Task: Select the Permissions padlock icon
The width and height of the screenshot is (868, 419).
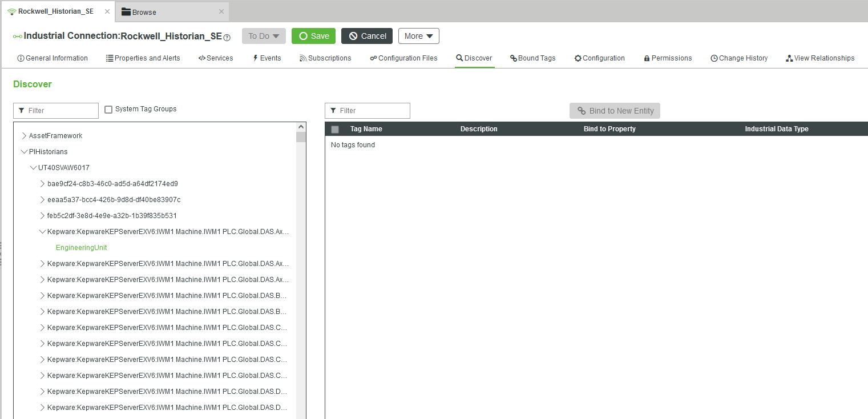Action: click(647, 58)
